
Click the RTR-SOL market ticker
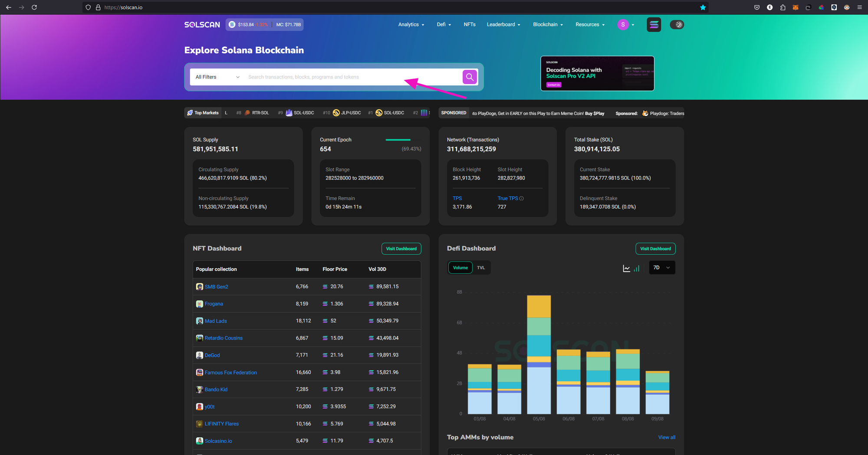pyautogui.click(x=256, y=113)
